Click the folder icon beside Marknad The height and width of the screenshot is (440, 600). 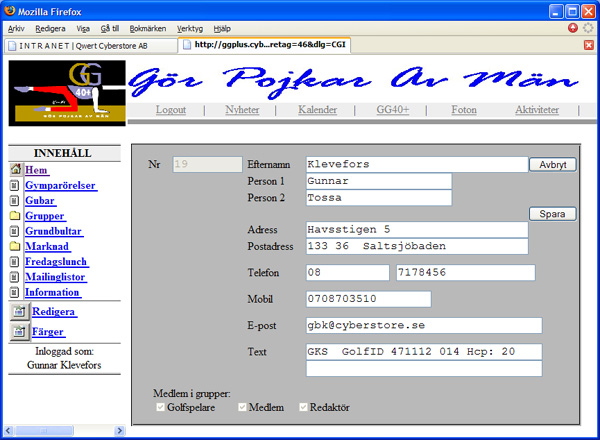[x=15, y=246]
